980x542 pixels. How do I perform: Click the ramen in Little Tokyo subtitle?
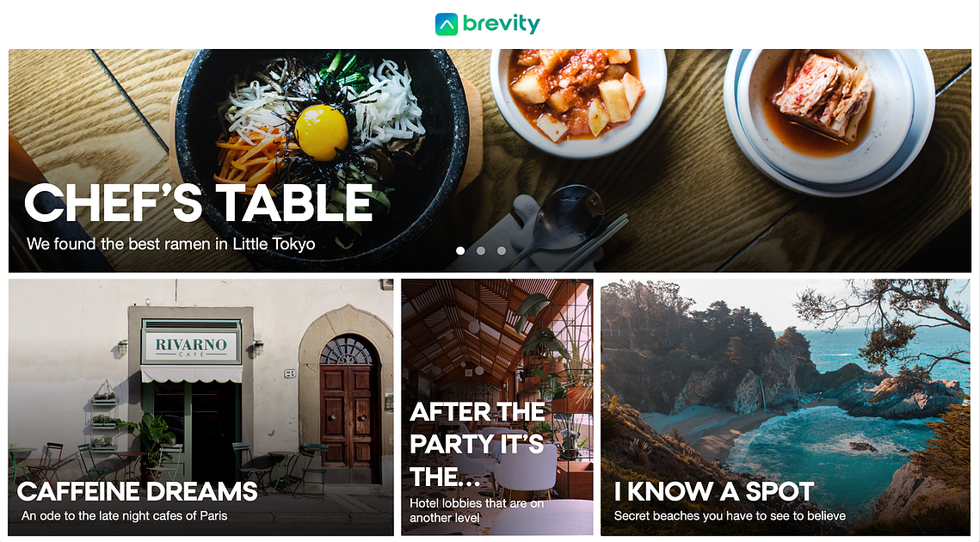point(170,243)
